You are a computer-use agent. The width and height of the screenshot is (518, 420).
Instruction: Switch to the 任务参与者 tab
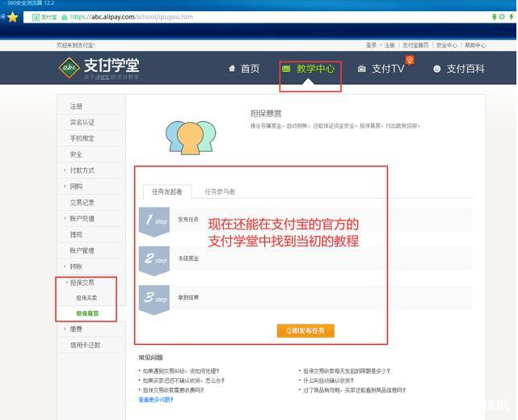(x=220, y=192)
